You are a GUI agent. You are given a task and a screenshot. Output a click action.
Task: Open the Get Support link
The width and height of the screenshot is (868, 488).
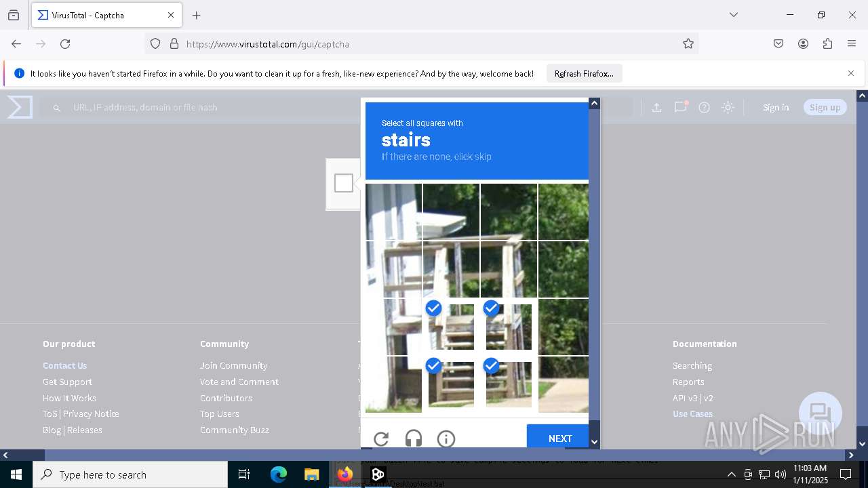point(67,382)
